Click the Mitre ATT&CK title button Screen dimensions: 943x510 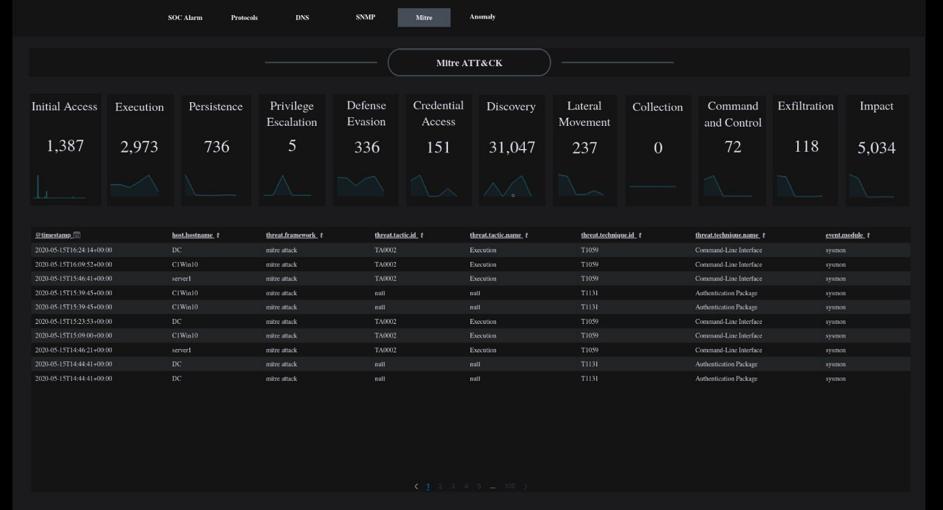coord(469,63)
